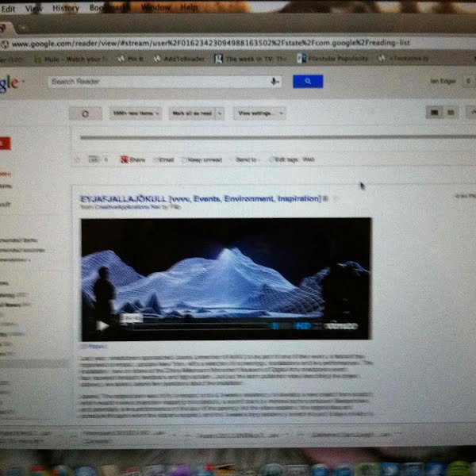Click the microphone voice search icon
Image resolution: width=476 pixels, height=476 pixels.
pyautogui.click(x=275, y=82)
